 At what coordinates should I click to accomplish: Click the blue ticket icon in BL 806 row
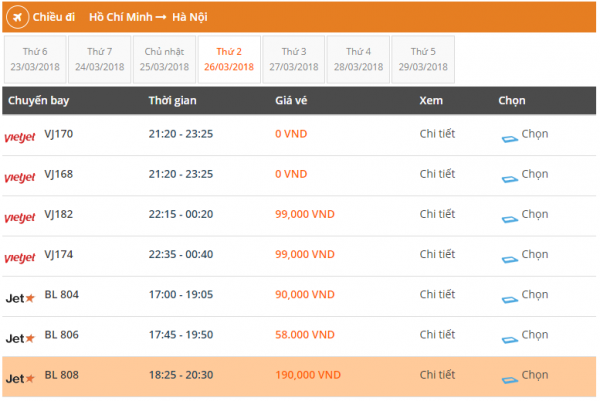(510, 340)
